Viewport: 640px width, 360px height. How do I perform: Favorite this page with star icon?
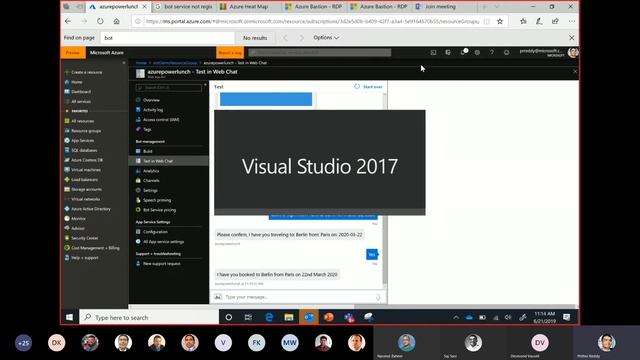[x=500, y=21]
